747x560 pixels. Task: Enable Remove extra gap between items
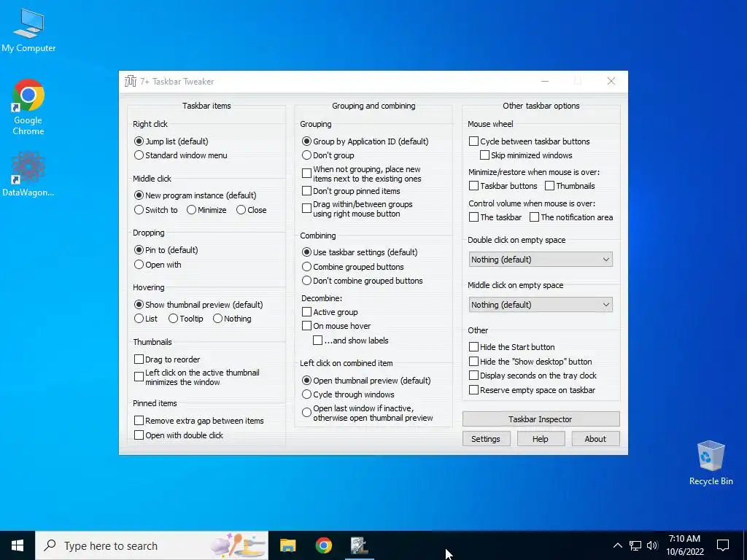[x=199, y=421]
